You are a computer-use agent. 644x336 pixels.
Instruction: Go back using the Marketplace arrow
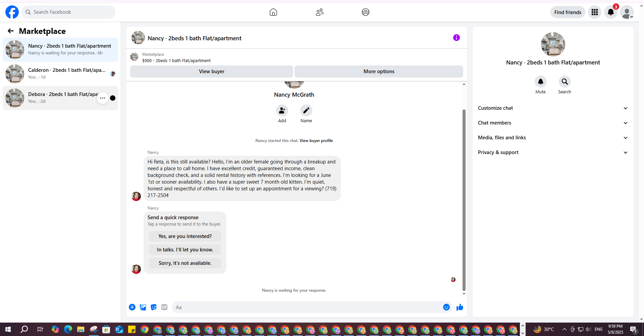click(11, 31)
